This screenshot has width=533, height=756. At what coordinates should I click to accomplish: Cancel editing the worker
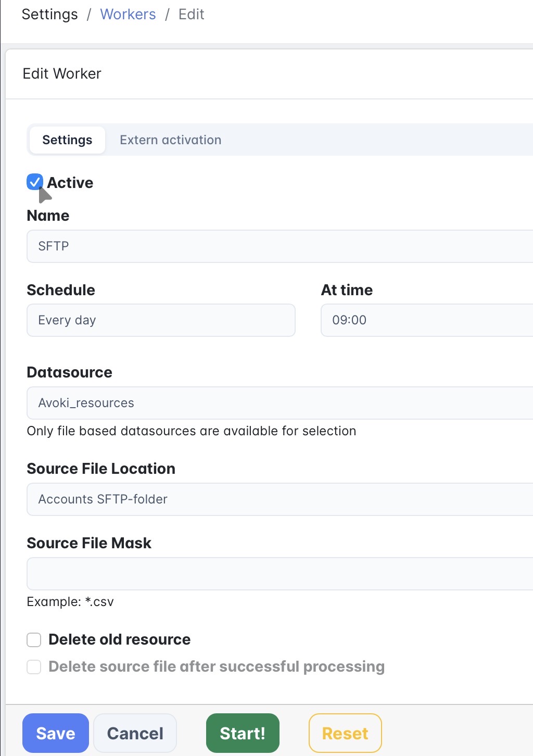pos(135,733)
